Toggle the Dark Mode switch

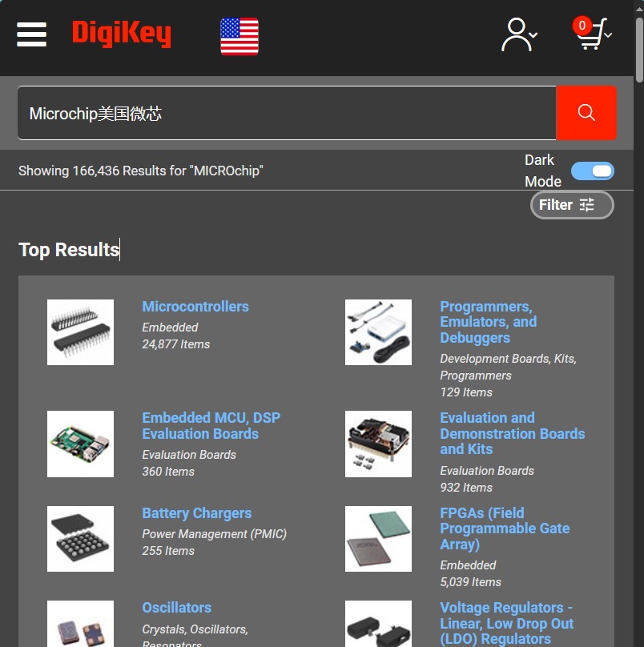[x=593, y=171]
